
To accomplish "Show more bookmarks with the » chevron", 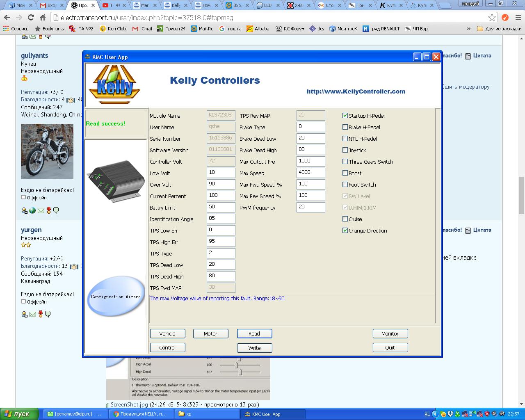I will tap(468, 29).
